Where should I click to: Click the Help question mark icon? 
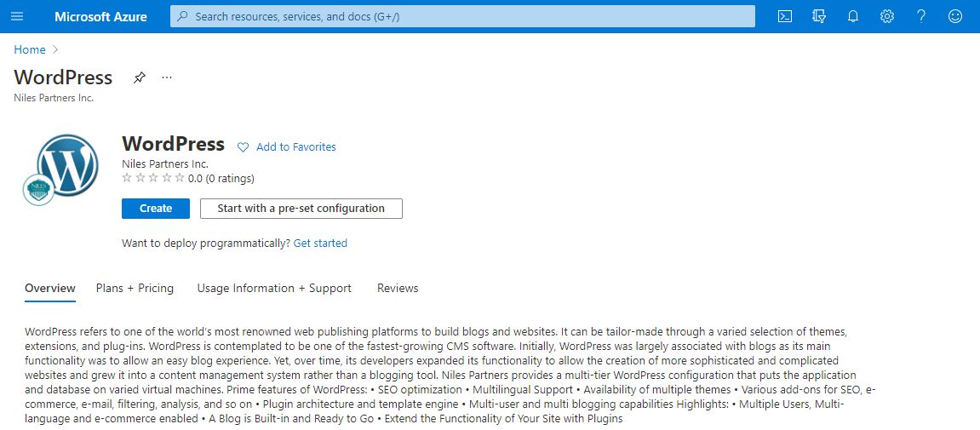921,16
